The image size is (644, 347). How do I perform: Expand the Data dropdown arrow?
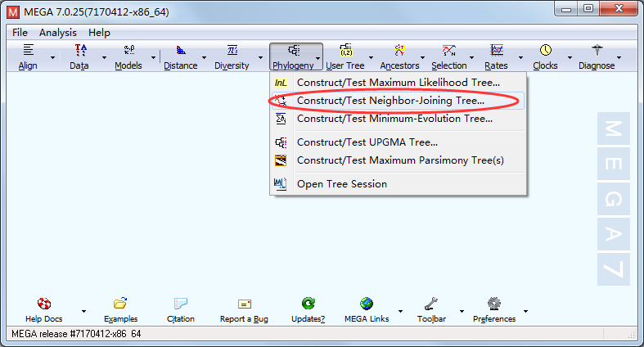104,57
